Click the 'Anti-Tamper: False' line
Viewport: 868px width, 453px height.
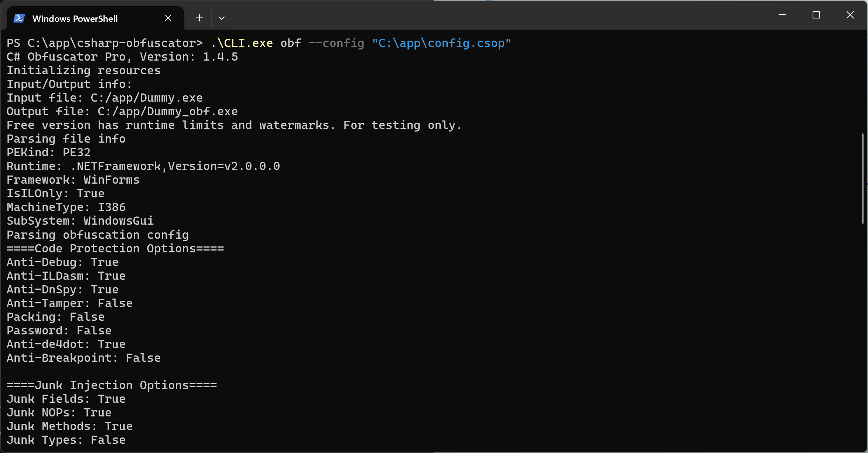69,303
